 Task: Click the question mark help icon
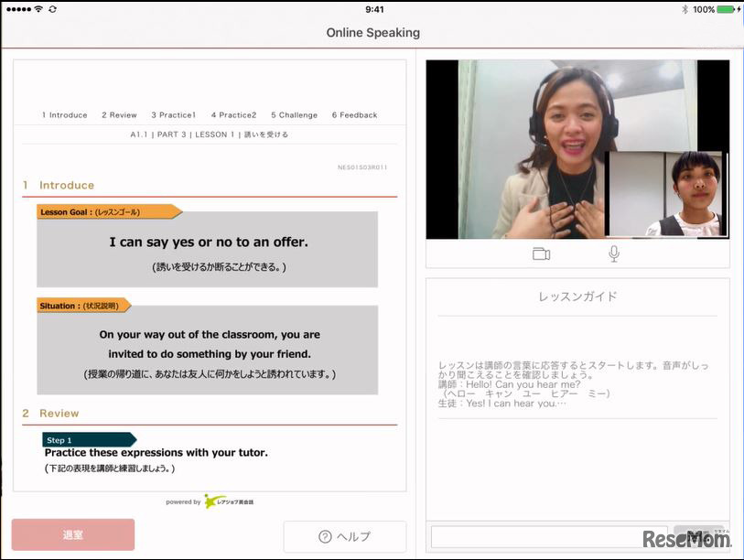(x=324, y=536)
